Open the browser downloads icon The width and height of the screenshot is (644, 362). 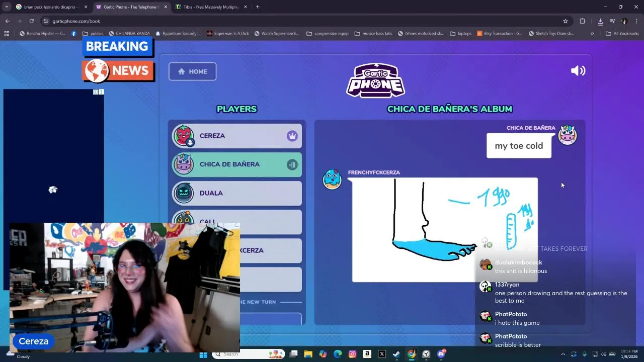(600, 21)
